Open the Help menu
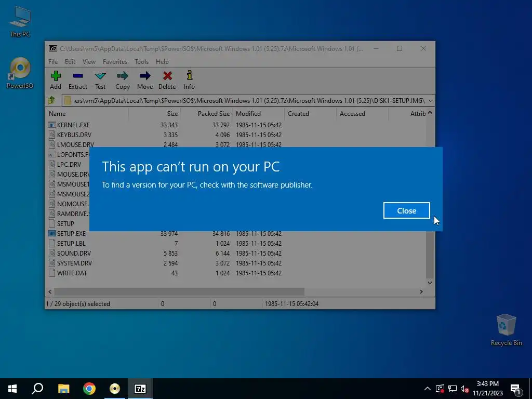This screenshot has height=399, width=532. [162, 62]
